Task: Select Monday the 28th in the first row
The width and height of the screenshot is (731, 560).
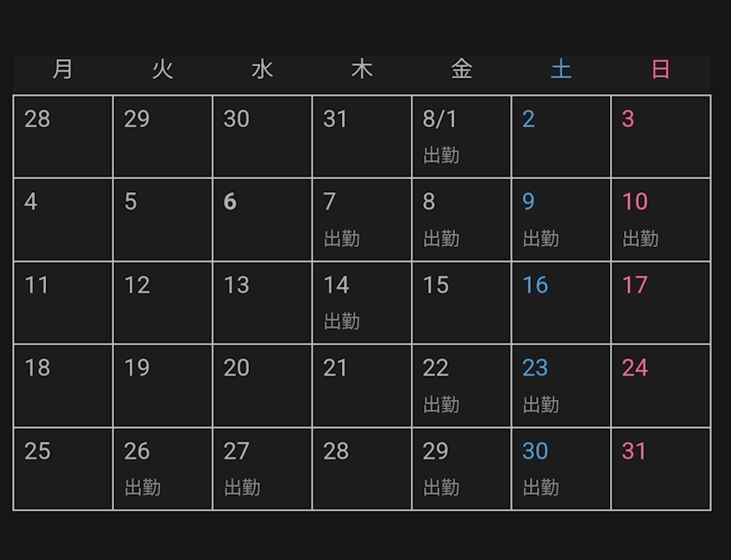Action: 63,137
